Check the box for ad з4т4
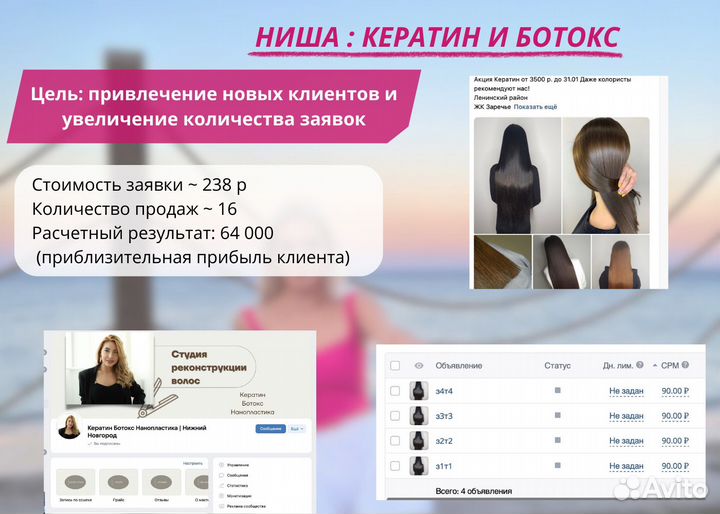This screenshot has width=720, height=514. pos(395,391)
